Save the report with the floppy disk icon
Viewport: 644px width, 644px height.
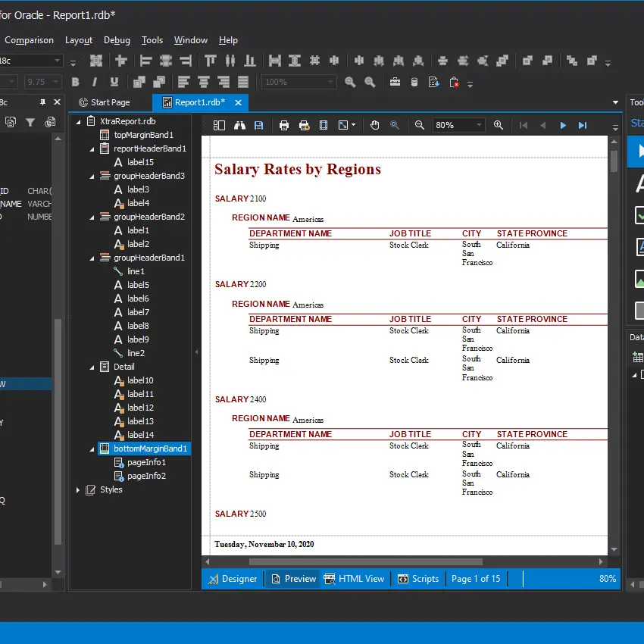point(259,125)
